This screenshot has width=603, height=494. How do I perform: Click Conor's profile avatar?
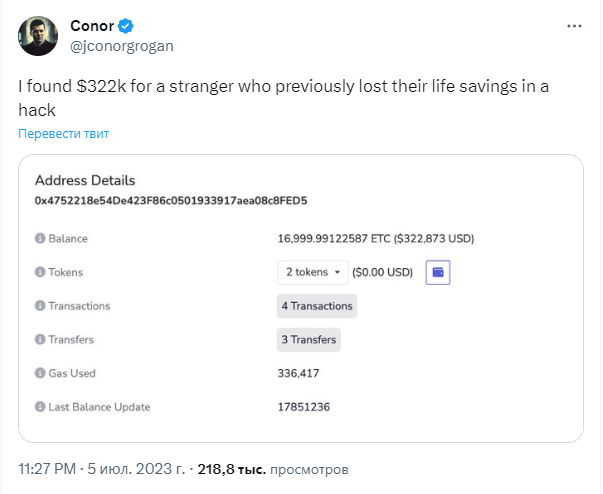pyautogui.click(x=38, y=36)
